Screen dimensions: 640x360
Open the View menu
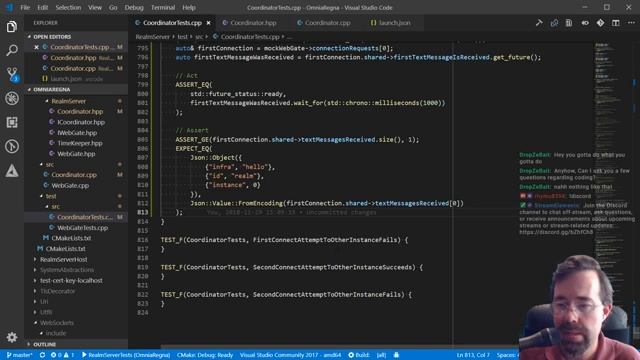pos(95,7)
